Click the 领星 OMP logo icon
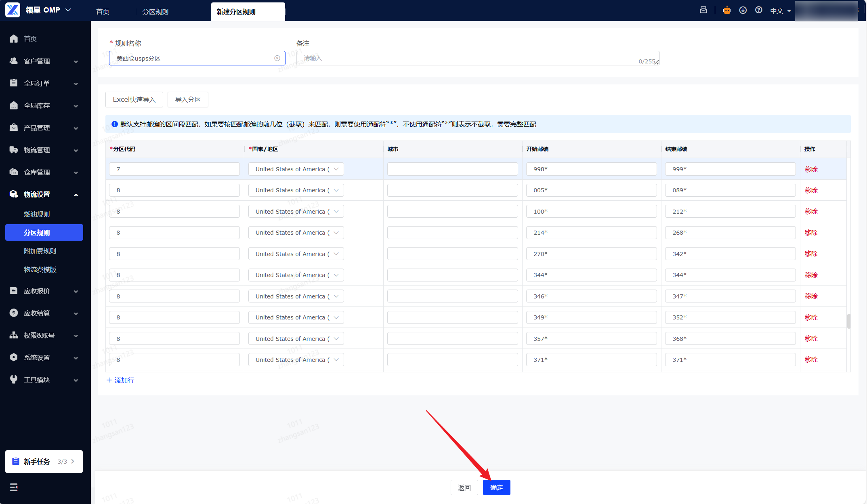 (x=13, y=10)
